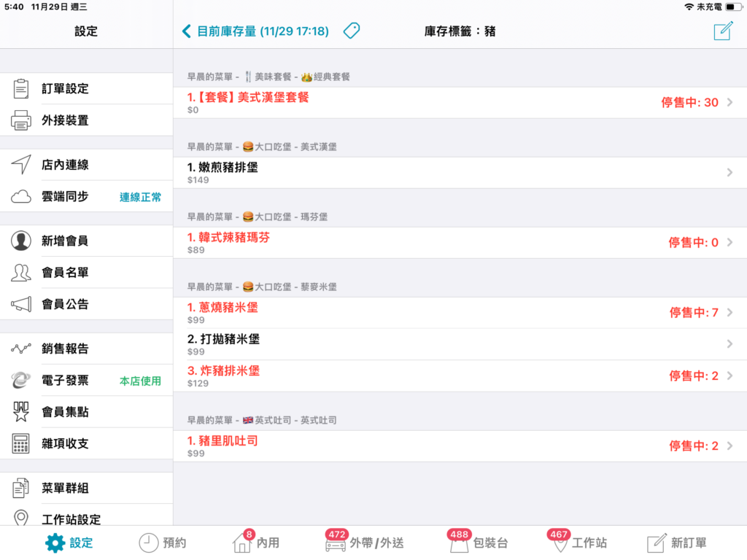The image size is (747, 560).
Task: Switch to the 包裝台 tab
Action: pos(478,542)
